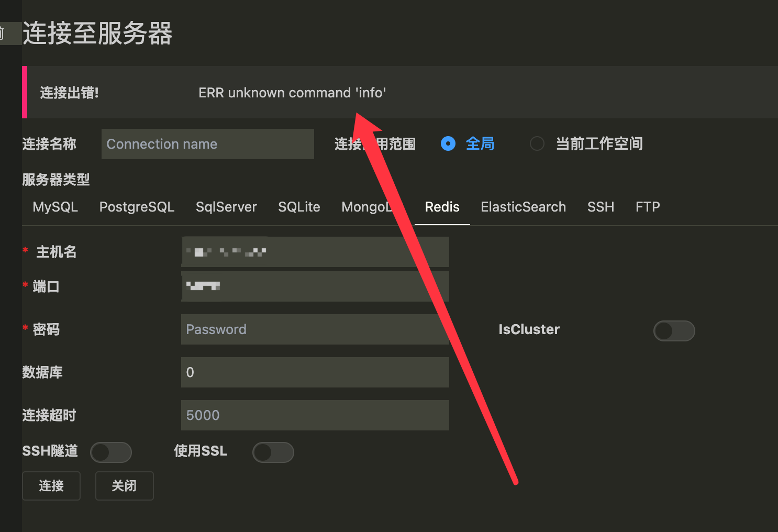778x532 pixels.
Task: Enable the IsCluster toggle
Action: (x=674, y=331)
